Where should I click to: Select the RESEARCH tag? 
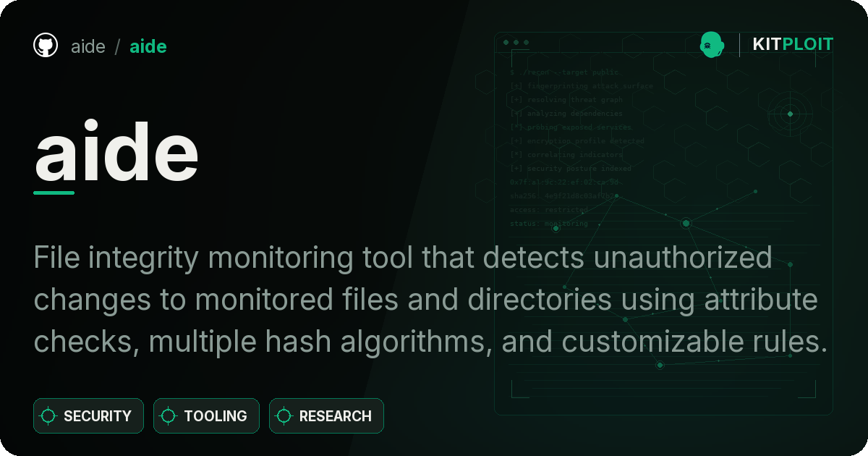point(326,416)
